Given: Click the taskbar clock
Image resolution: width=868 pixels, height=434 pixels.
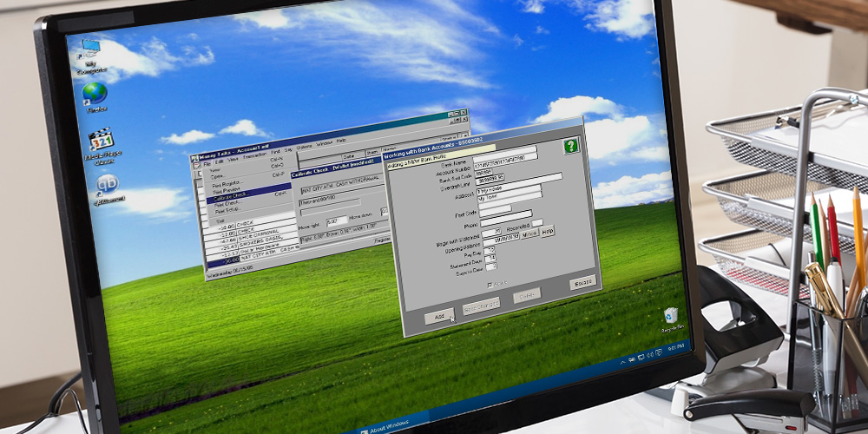Looking at the screenshot, I should click(676, 348).
